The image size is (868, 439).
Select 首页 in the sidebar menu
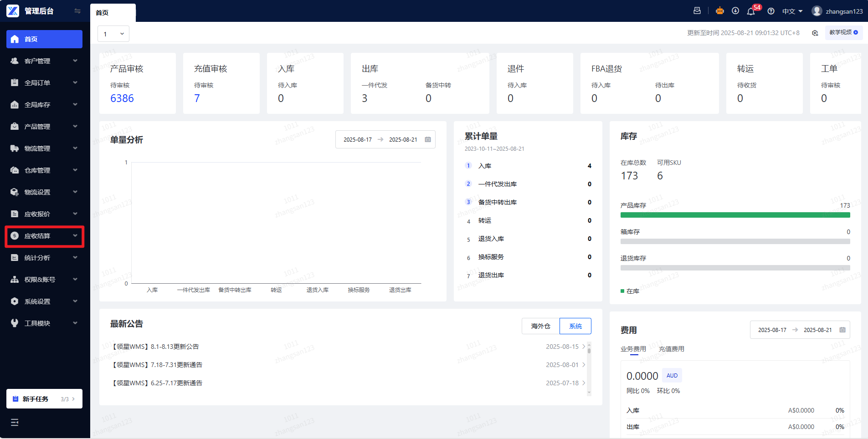pyautogui.click(x=44, y=39)
